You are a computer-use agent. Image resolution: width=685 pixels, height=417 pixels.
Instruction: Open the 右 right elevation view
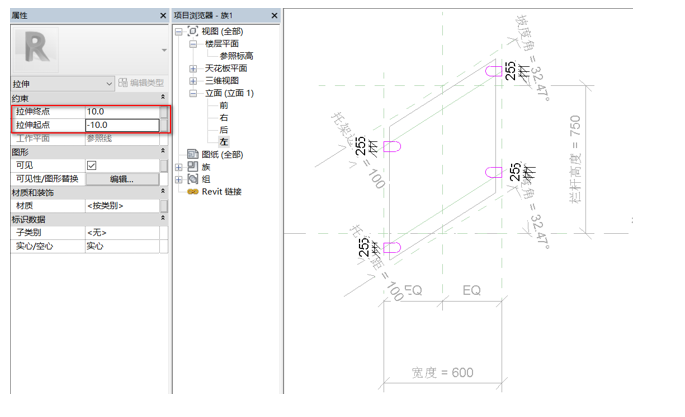pos(224,117)
